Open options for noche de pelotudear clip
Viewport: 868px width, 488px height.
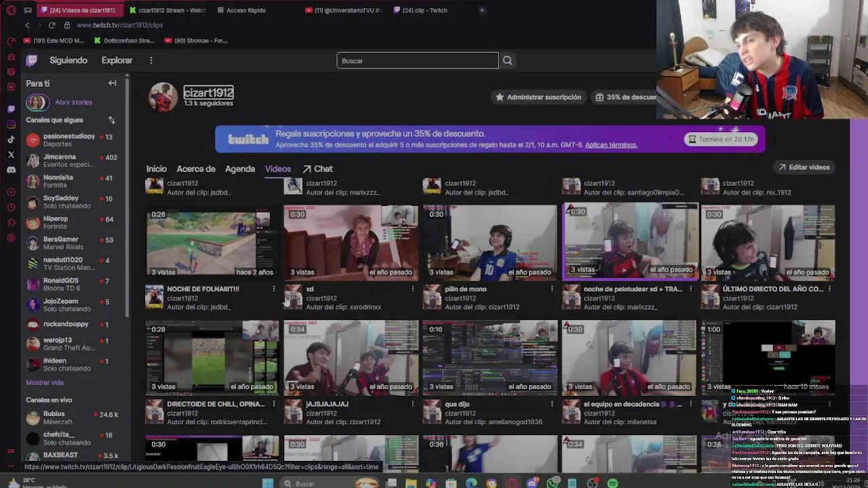coord(690,289)
